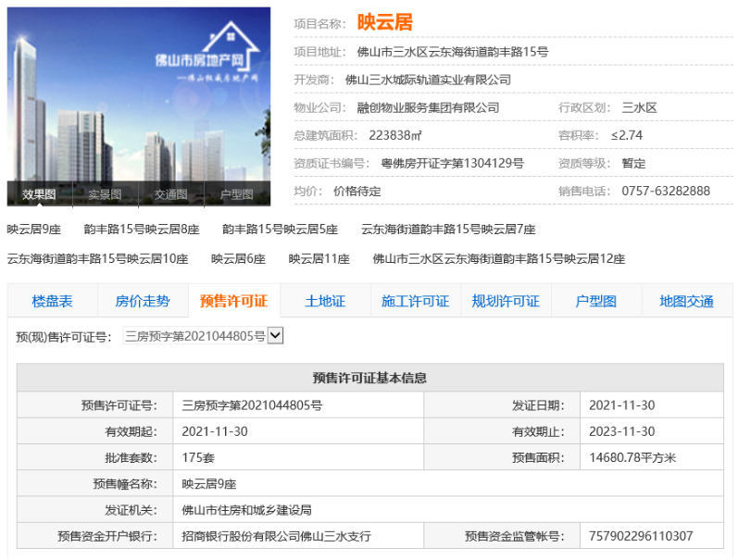Open the 土地证 tab

tap(324, 301)
